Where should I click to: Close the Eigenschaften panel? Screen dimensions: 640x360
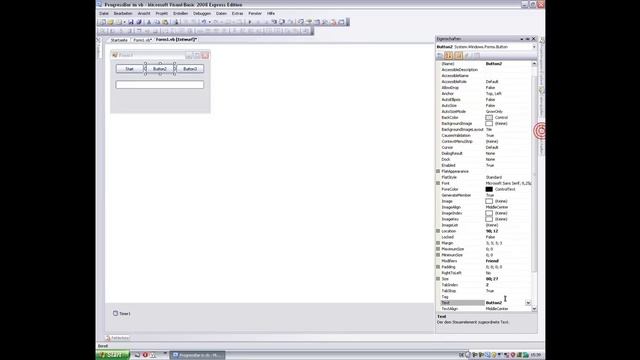533,39
